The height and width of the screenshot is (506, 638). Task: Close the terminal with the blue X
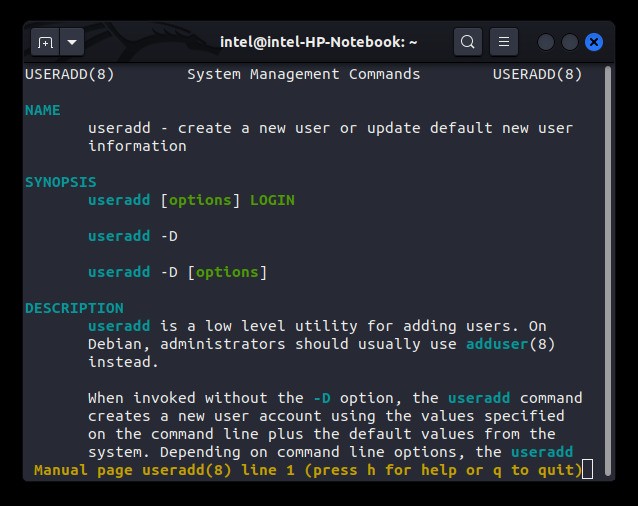(x=594, y=42)
